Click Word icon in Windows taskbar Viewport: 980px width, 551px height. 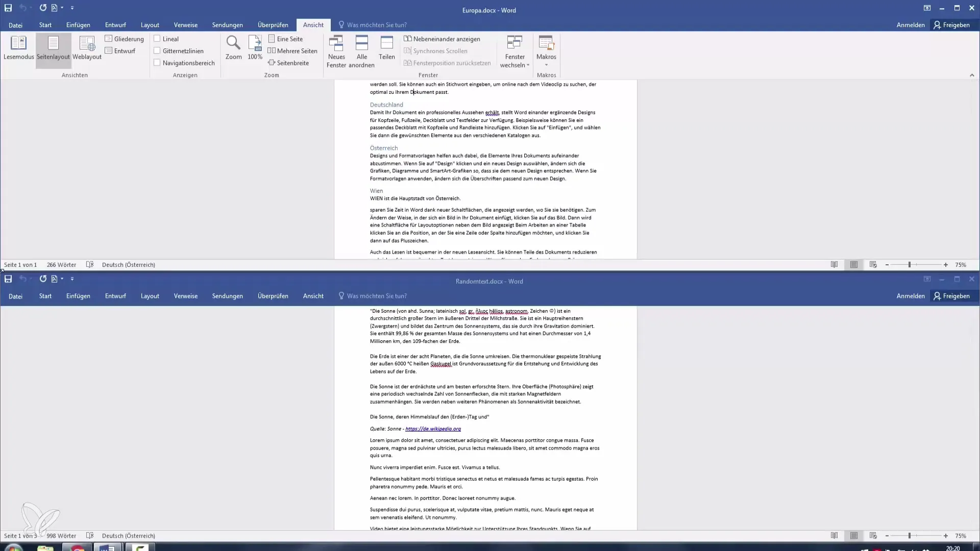108,547
